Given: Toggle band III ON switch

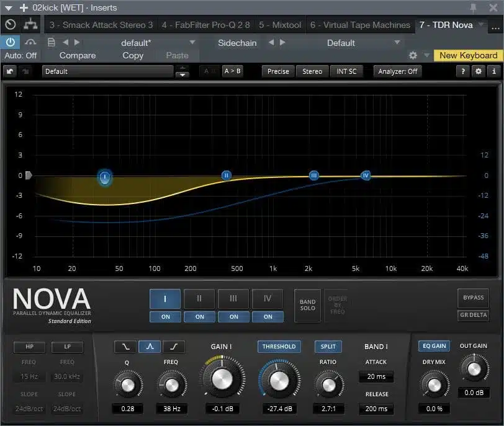Looking at the screenshot, I should pos(233,317).
